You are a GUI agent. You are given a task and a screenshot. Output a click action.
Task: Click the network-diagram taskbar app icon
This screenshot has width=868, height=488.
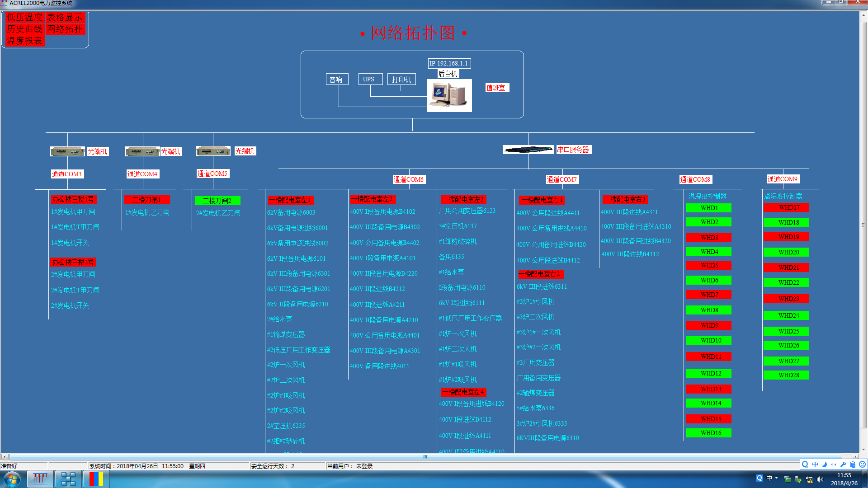tap(68, 479)
